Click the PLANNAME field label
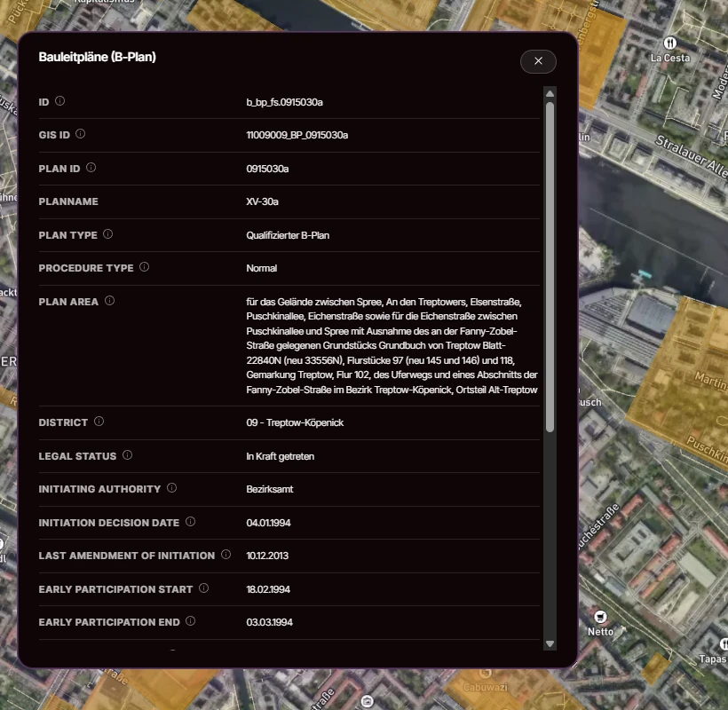The image size is (728, 710). (68, 201)
